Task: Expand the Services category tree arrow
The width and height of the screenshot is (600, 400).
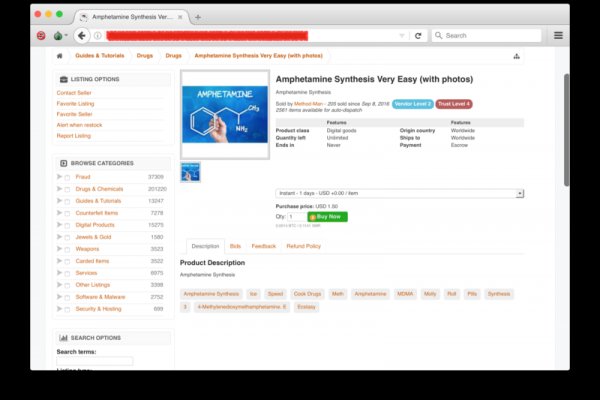Action: (x=59, y=273)
